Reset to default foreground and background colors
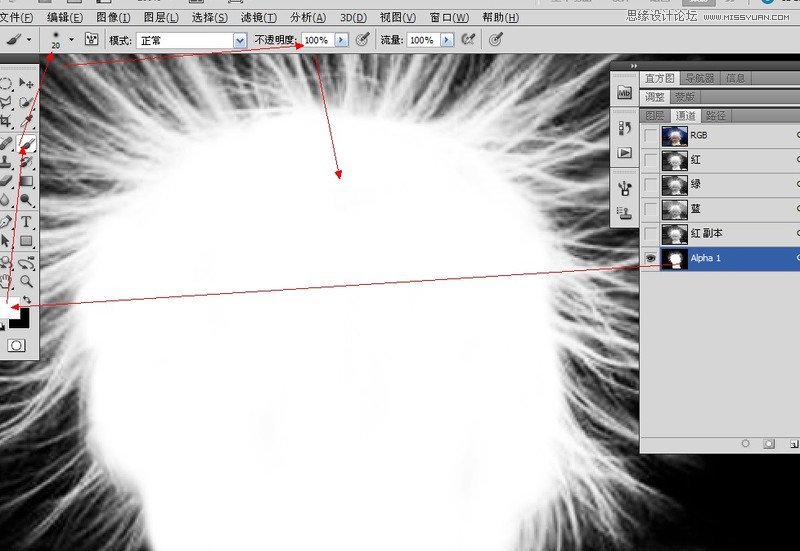Image resolution: width=800 pixels, height=551 pixels. (x=3, y=327)
